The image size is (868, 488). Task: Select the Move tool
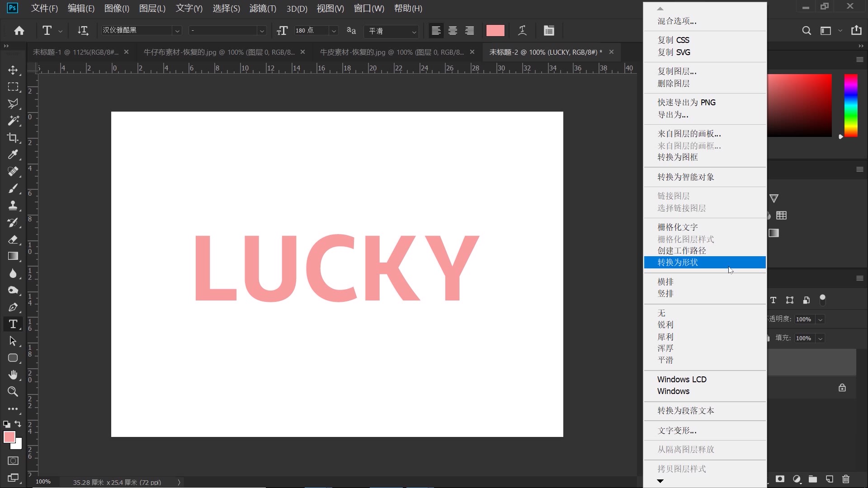click(x=13, y=70)
